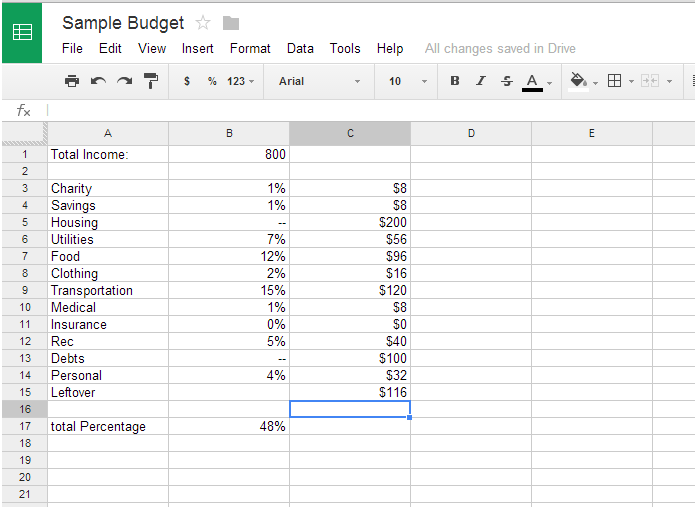Select the $40 cell for Rec

(x=350, y=341)
